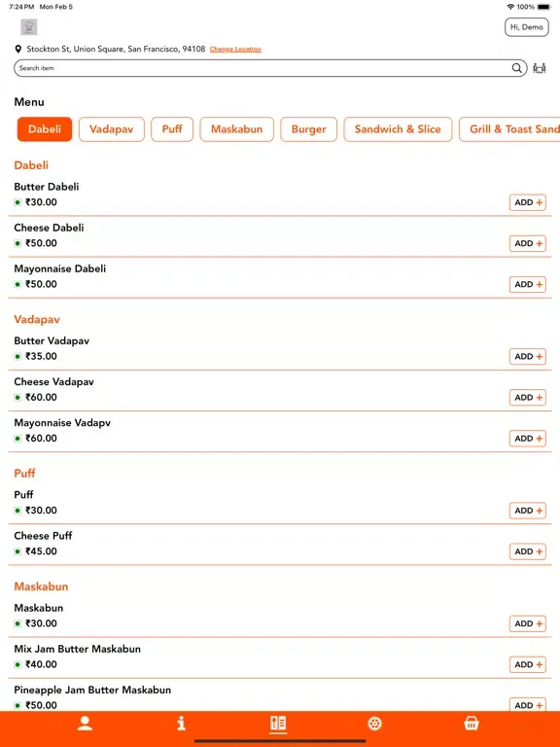Click the Butter Dabeli item name
Screen dimensions: 560x747
click(47, 187)
